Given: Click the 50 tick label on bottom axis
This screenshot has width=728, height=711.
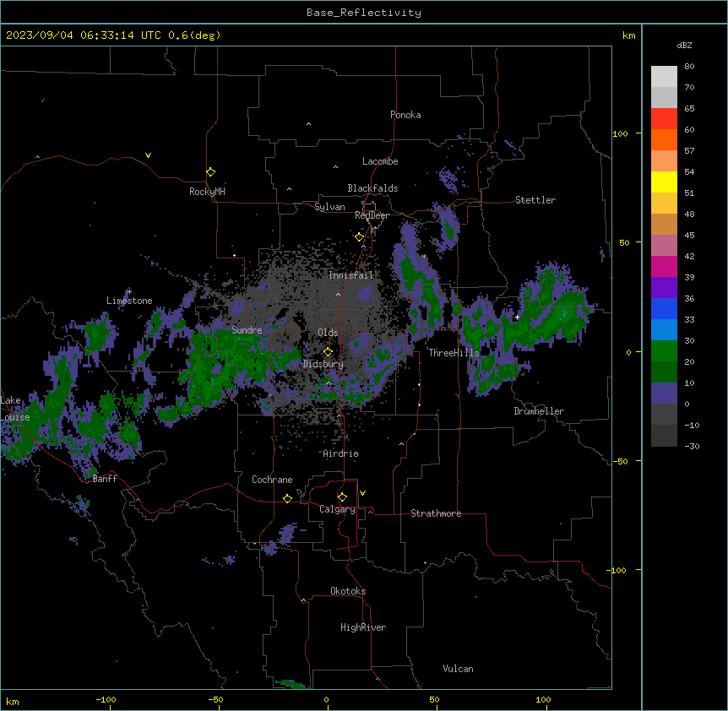Looking at the screenshot, I should point(433,699).
